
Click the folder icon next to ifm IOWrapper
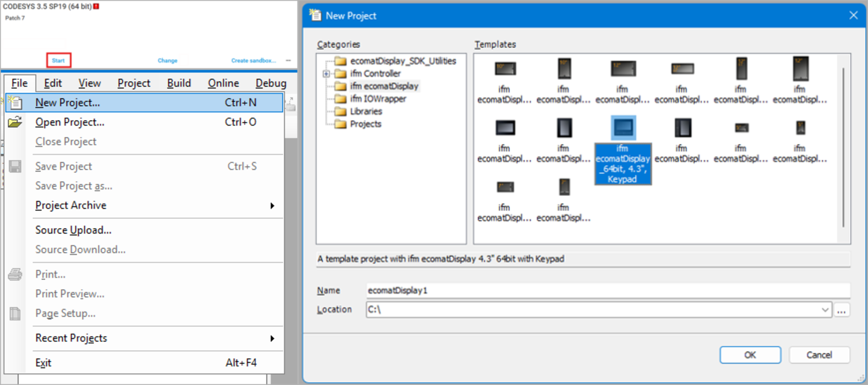pyautogui.click(x=340, y=99)
